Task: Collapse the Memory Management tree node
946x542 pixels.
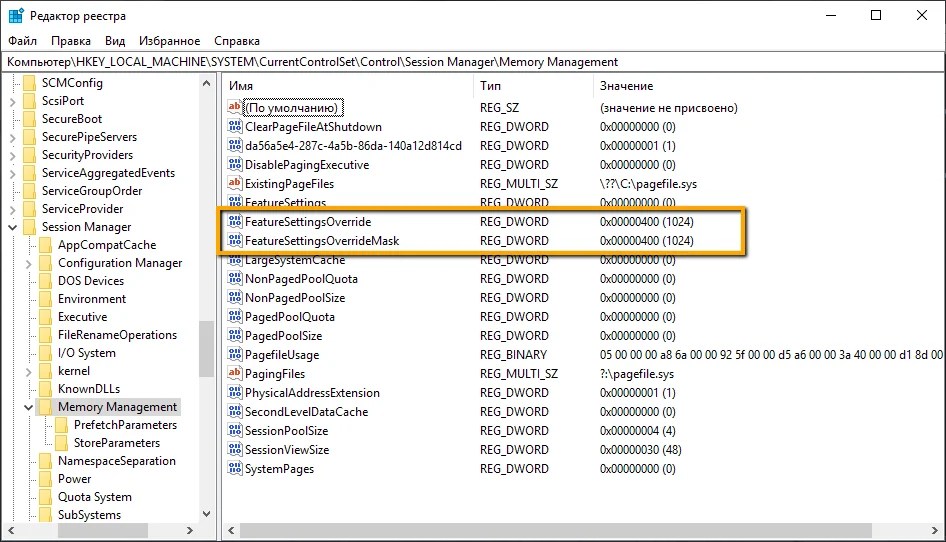Action: pyautogui.click(x=28, y=407)
